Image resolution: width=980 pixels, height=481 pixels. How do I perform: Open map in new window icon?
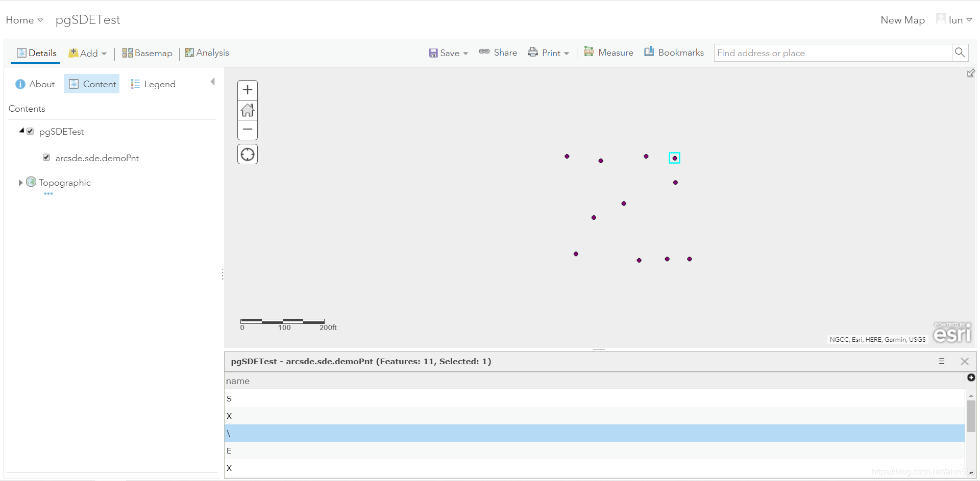[971, 73]
